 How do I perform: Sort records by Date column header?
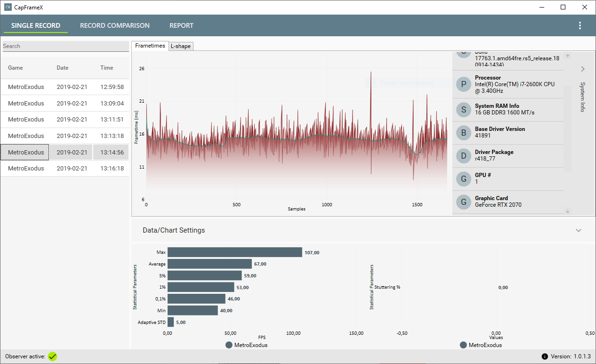(x=63, y=68)
